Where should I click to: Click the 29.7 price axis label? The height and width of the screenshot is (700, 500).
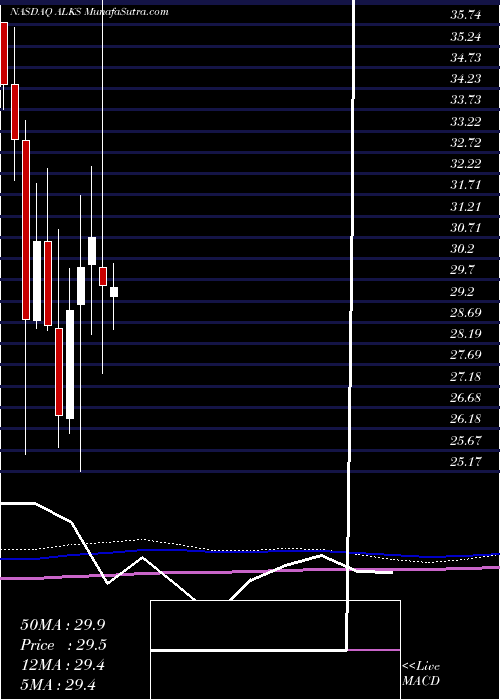463,271
